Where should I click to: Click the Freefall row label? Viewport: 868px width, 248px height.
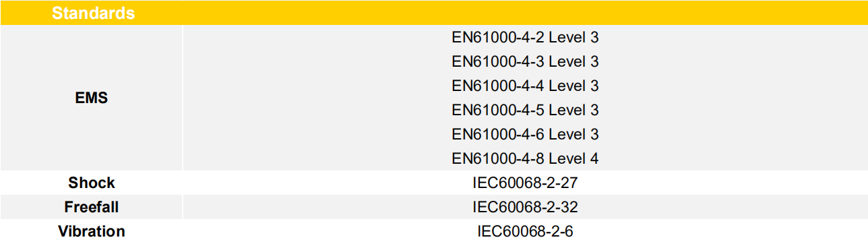92,207
